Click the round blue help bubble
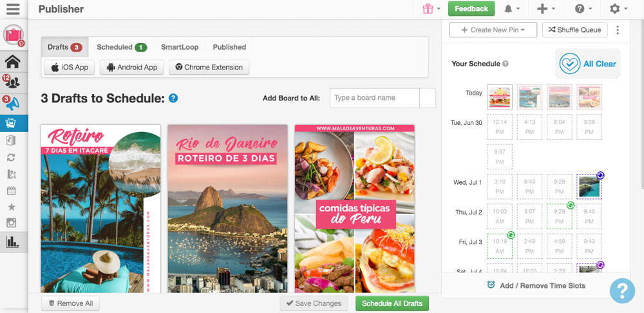The height and width of the screenshot is (313, 644). pyautogui.click(x=622, y=291)
